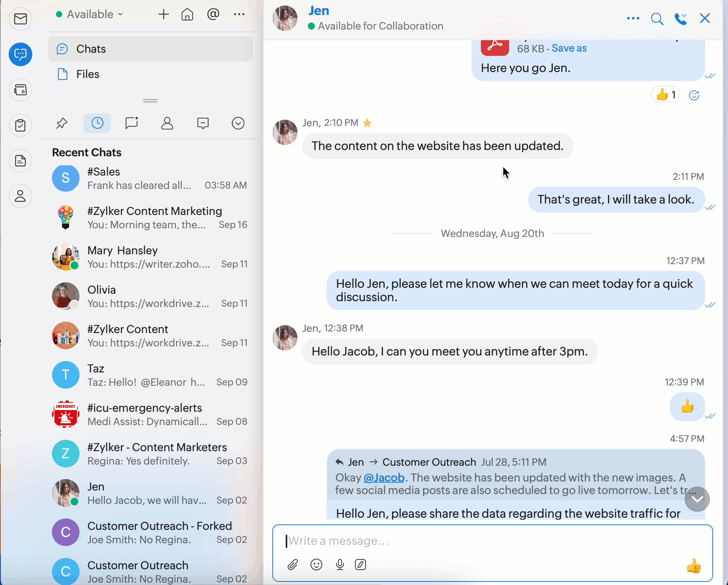Attach a file using paperclip icon

(x=293, y=565)
